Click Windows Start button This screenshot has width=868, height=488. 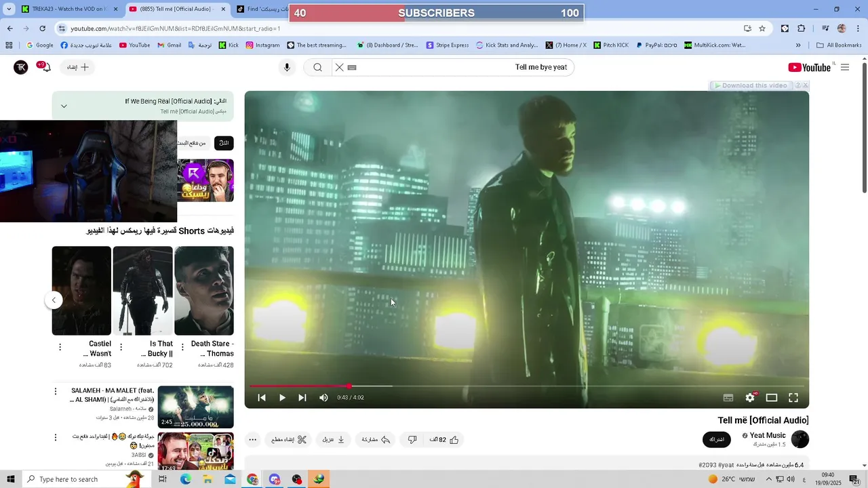pos(11,479)
